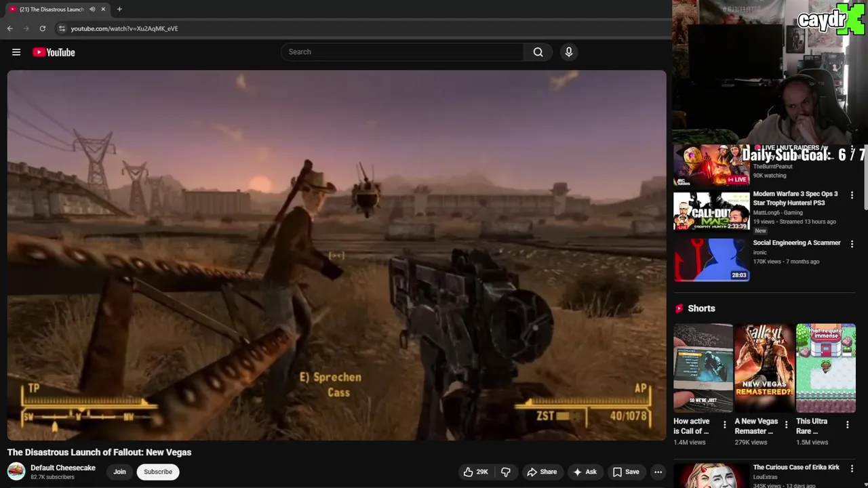Start voice search with microphone icon
868x488 pixels.
[569, 52]
